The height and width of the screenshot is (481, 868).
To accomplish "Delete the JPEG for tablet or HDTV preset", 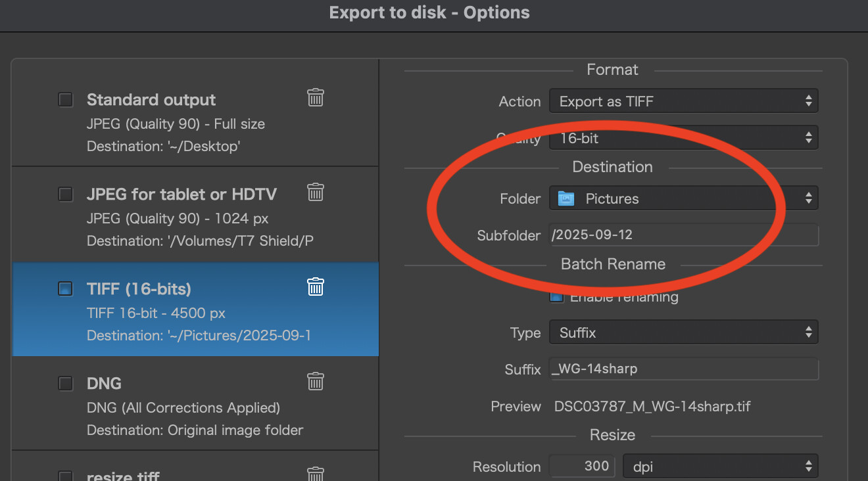I will click(x=316, y=192).
